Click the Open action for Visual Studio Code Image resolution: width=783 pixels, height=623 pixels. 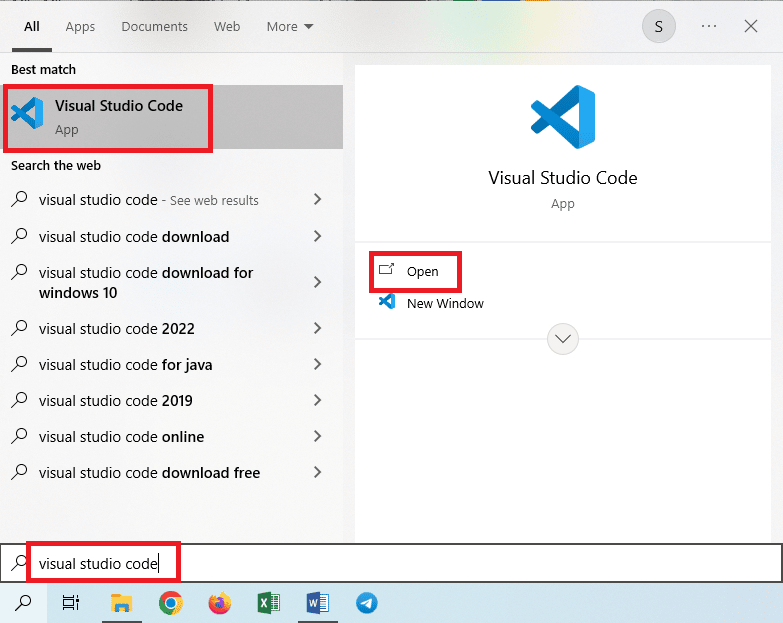point(422,272)
